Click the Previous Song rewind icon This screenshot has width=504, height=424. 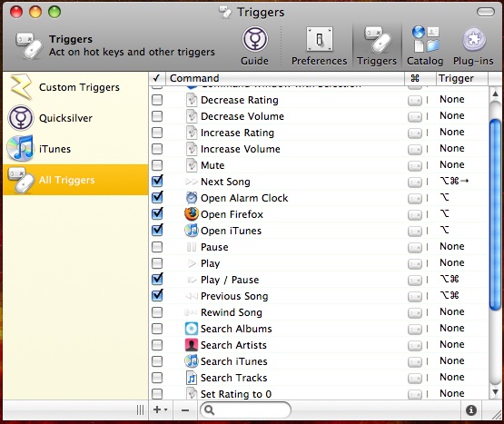pyautogui.click(x=192, y=296)
